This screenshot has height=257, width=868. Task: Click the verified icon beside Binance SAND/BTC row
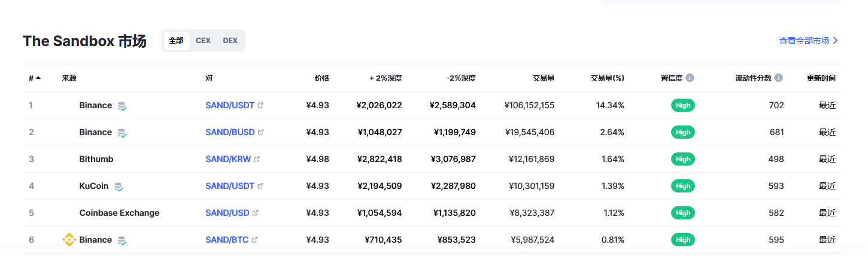pos(122,240)
